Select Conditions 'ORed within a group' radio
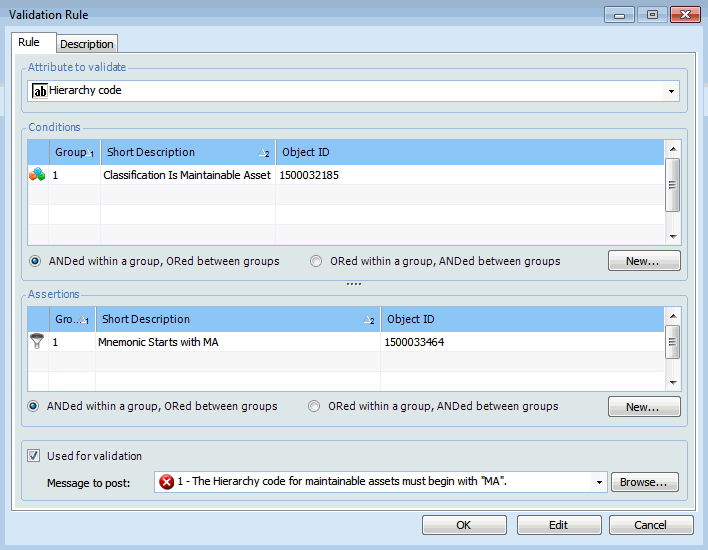 point(316,261)
